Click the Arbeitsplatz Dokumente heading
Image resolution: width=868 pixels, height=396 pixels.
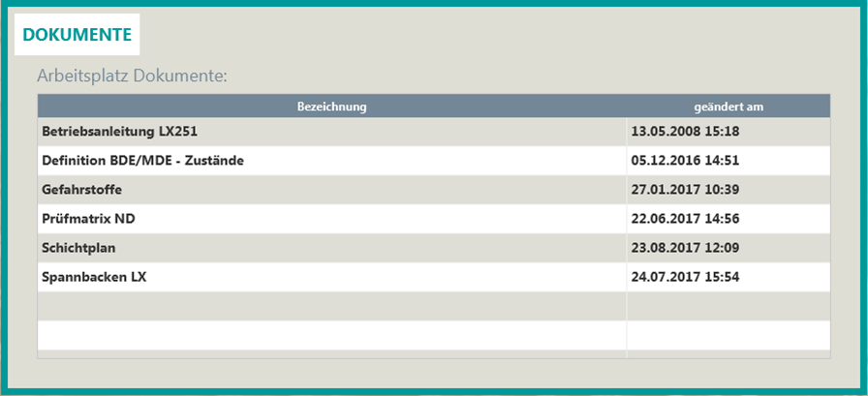click(131, 75)
